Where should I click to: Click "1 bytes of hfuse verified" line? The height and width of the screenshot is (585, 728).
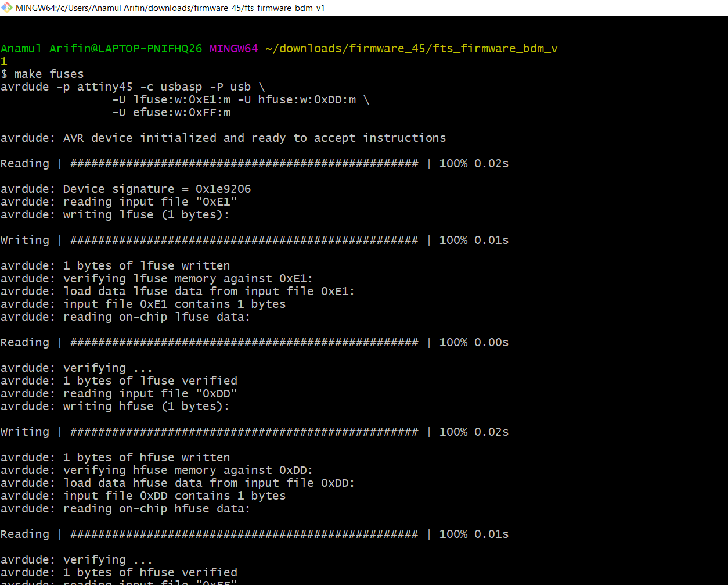[x=119, y=573]
